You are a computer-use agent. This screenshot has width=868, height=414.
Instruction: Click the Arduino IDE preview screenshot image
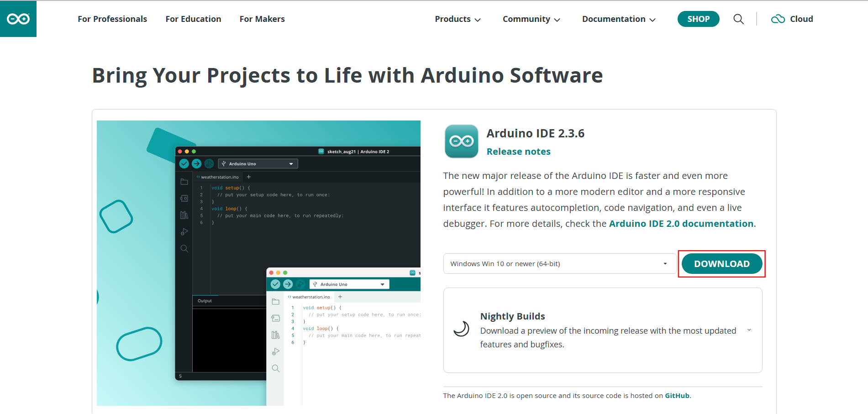(x=258, y=263)
